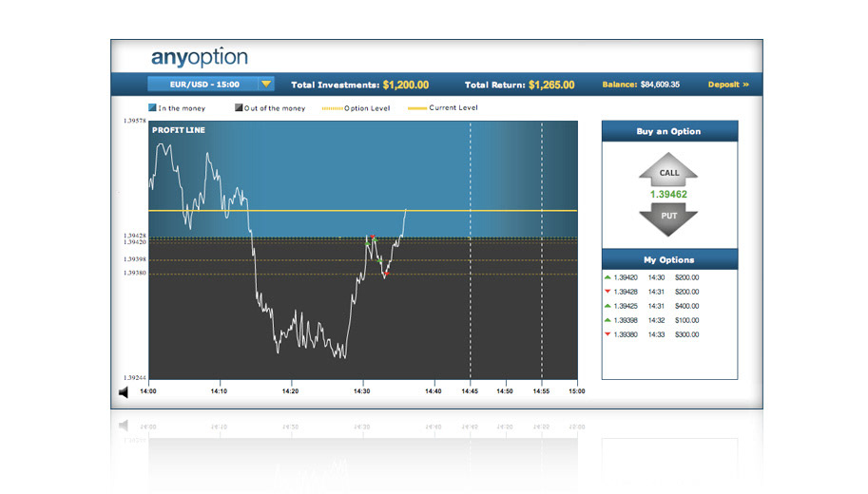Click the 14:55 dashed marker line
This screenshot has width=868, height=494.
tap(541, 250)
